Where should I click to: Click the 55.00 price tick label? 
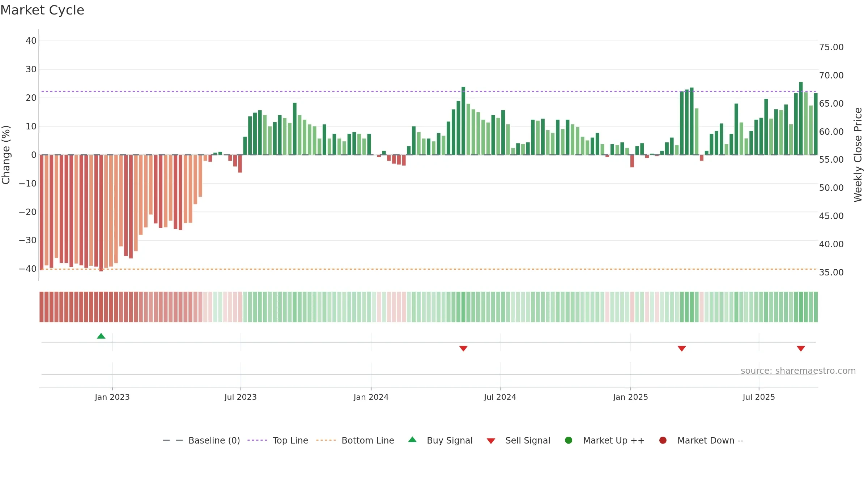[831, 160]
